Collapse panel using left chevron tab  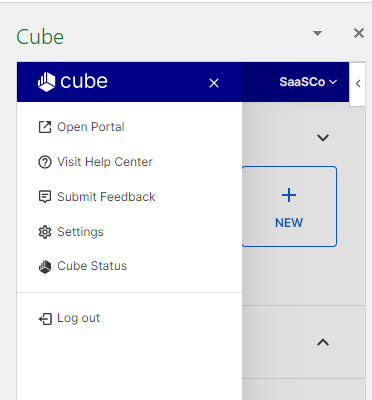[358, 84]
